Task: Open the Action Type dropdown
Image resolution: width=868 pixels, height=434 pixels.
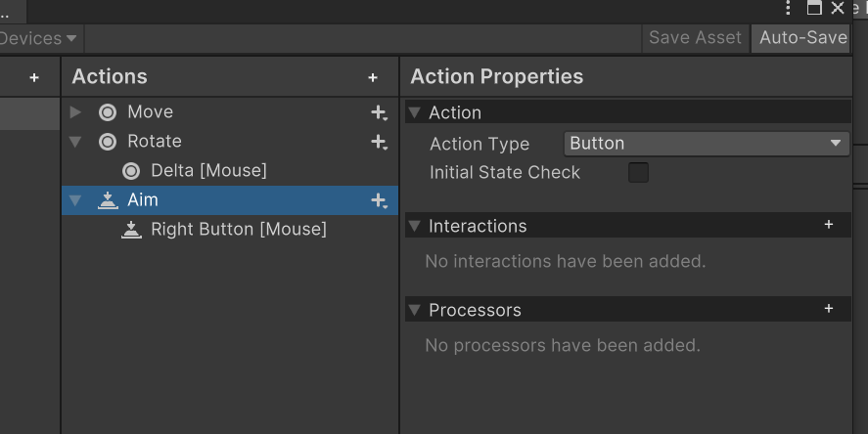Action: click(x=706, y=144)
